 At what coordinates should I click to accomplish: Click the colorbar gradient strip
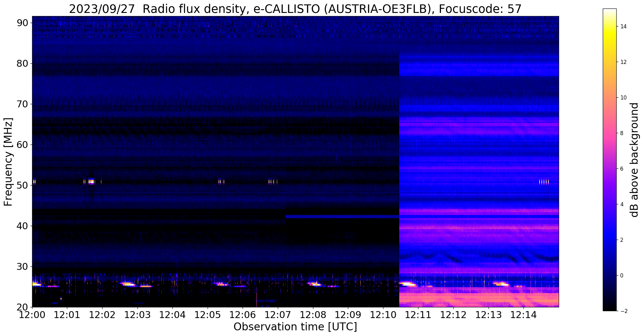(609, 160)
